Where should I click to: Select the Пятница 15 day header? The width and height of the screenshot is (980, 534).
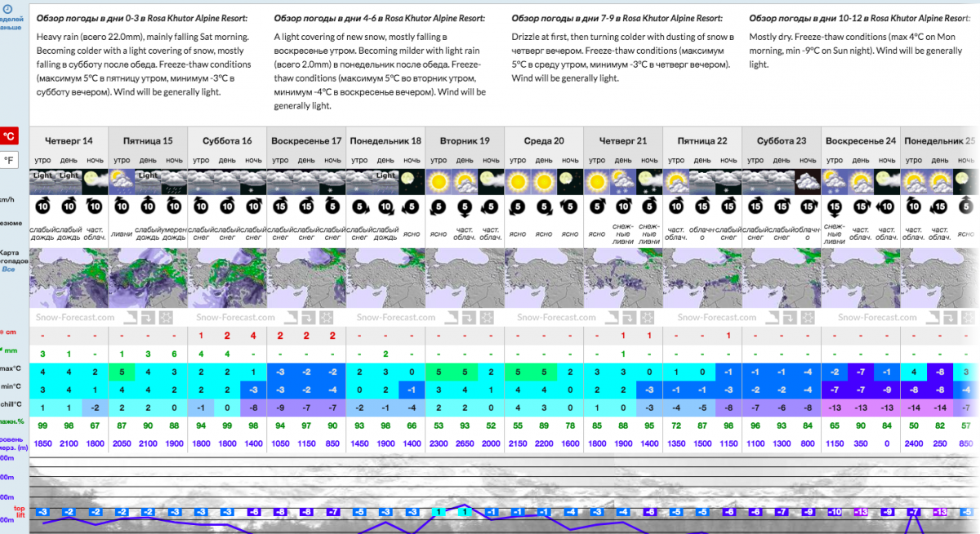pos(148,140)
